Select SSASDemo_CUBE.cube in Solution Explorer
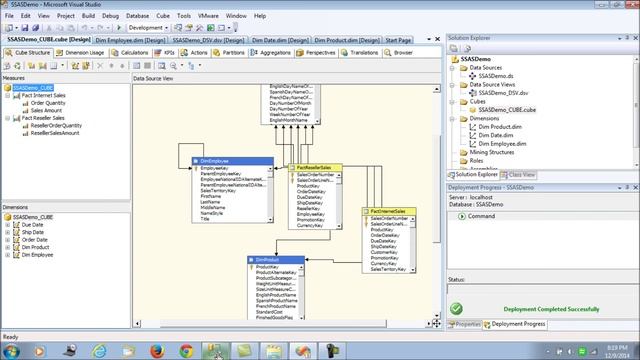 [507, 110]
